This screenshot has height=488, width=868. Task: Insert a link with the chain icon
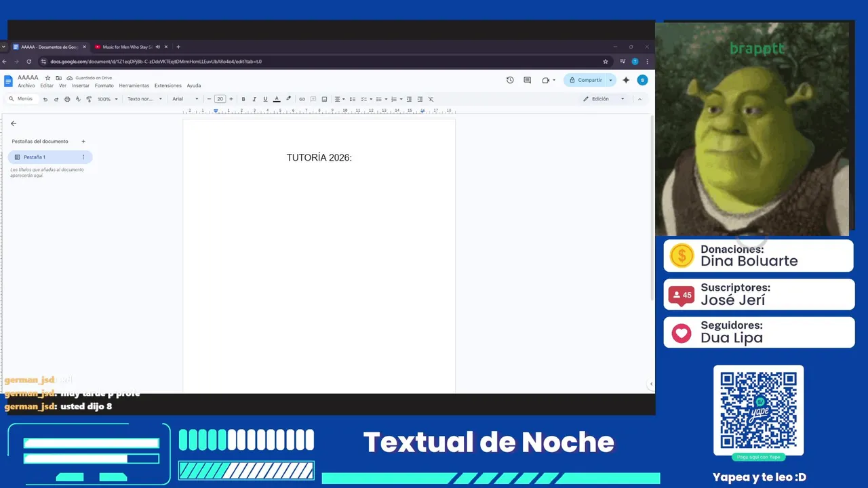302,99
